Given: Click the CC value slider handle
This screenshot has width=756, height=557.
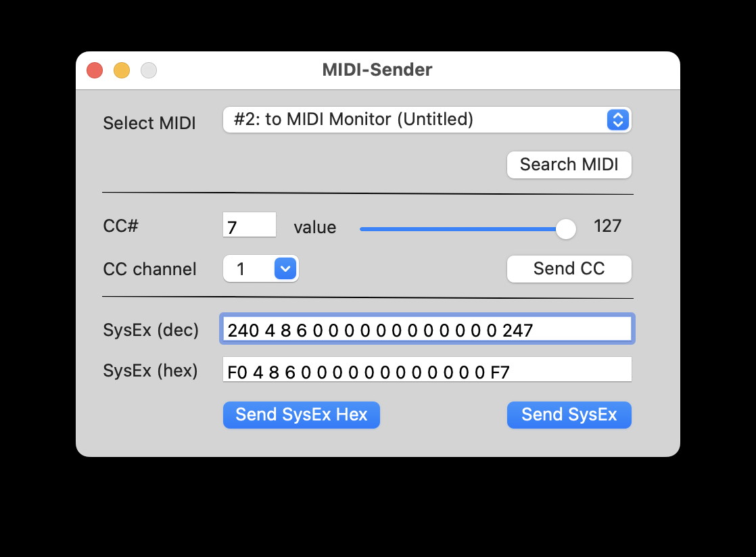Looking at the screenshot, I should coord(565,228).
